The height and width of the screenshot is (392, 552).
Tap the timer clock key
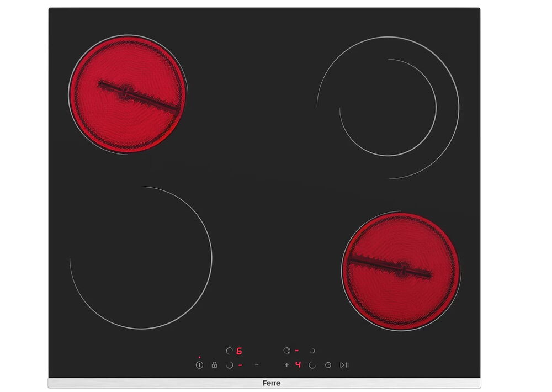(328, 365)
